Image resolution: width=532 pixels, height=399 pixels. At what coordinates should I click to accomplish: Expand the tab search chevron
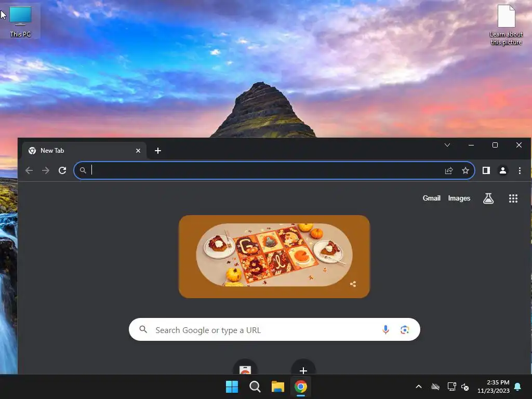(x=447, y=145)
